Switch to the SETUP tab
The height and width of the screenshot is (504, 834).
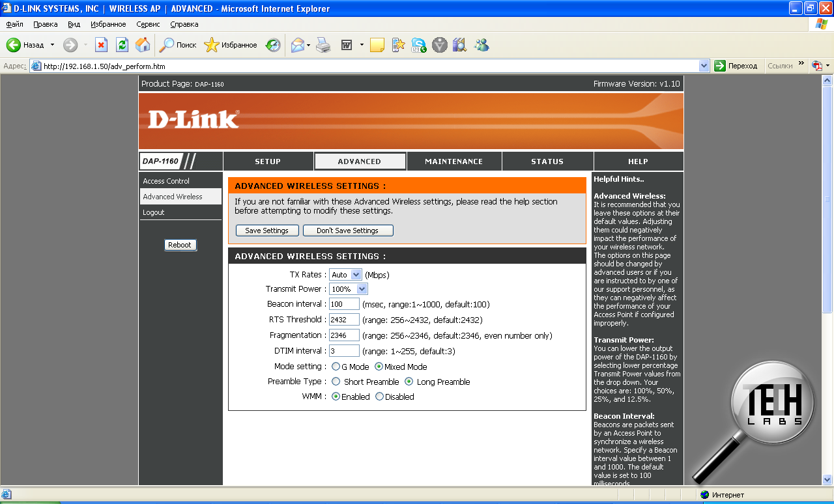click(x=268, y=161)
